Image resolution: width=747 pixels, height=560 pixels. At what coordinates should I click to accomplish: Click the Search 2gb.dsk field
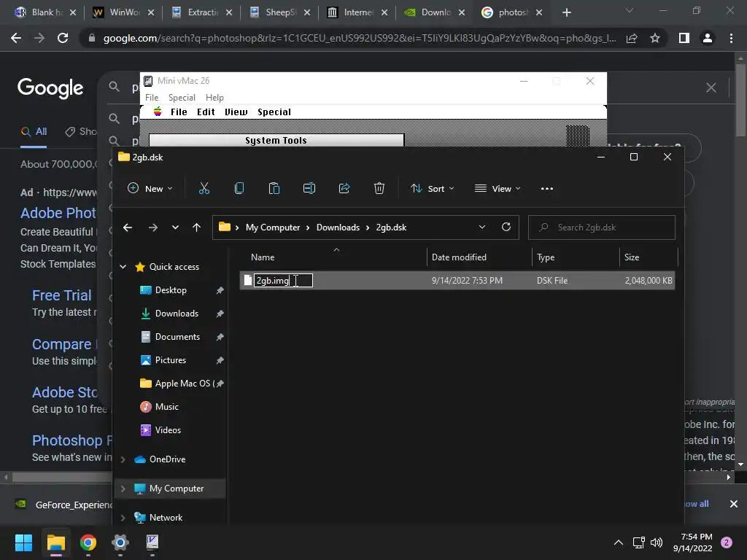coord(602,227)
